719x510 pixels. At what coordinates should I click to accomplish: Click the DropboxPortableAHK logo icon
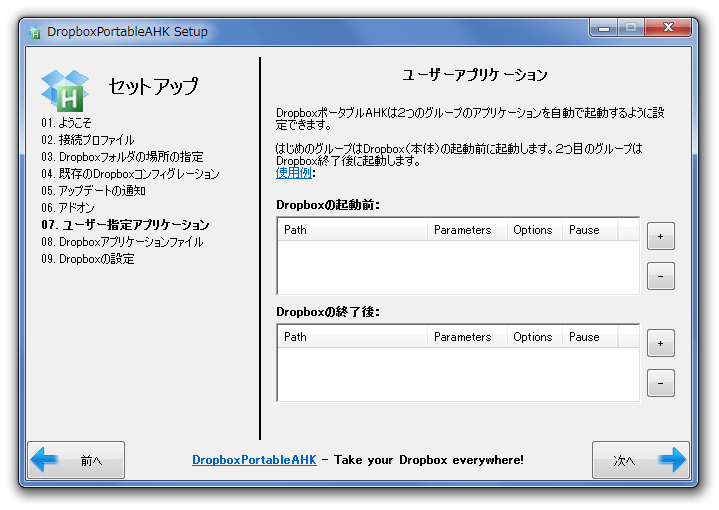65,91
